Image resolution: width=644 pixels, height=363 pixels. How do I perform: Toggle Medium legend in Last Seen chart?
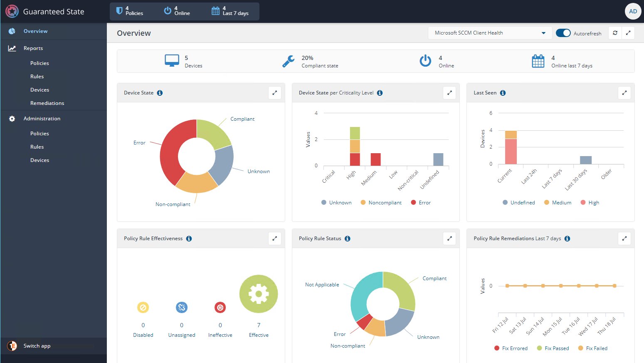558,203
